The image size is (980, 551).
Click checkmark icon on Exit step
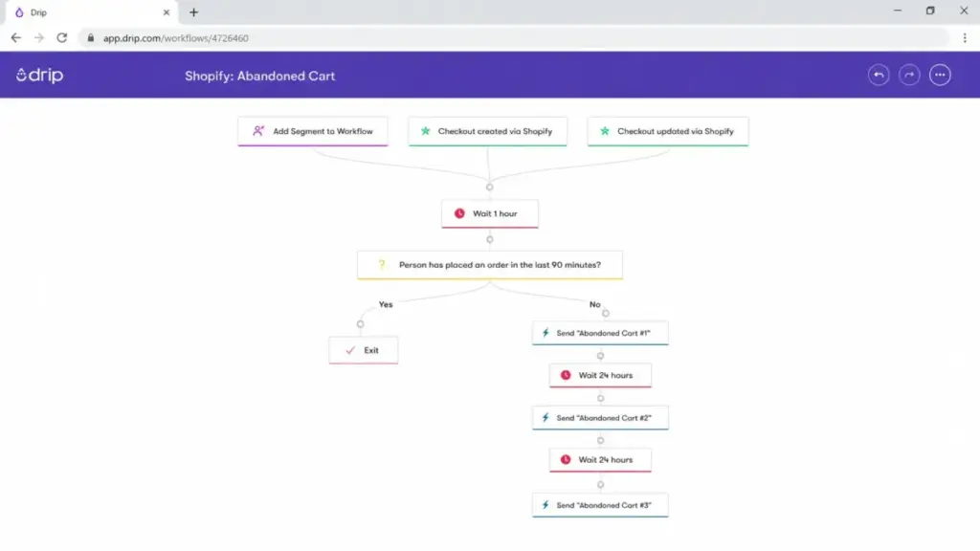tap(350, 350)
